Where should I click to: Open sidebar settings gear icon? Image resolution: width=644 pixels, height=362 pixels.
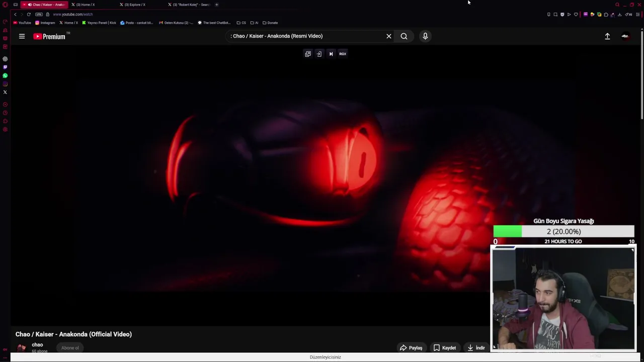(5, 129)
